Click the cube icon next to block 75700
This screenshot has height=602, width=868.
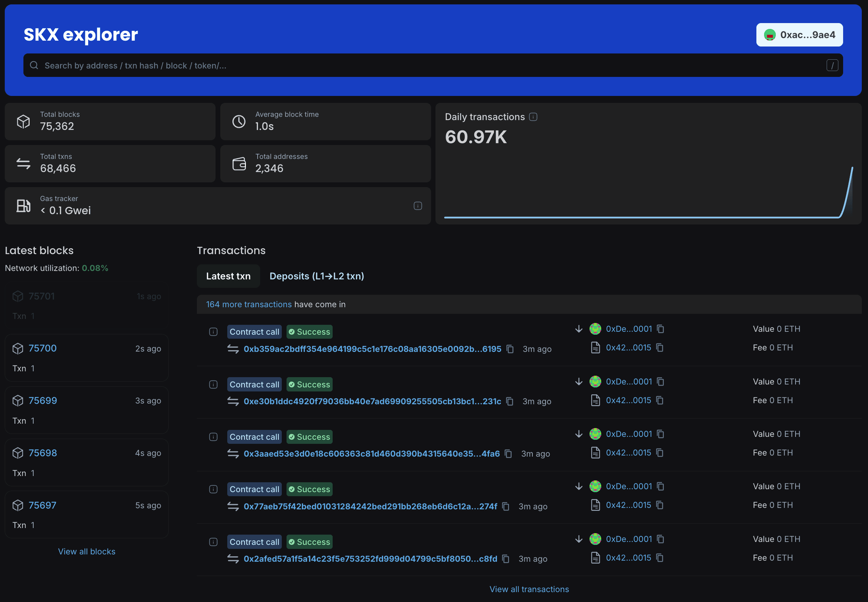coord(18,348)
